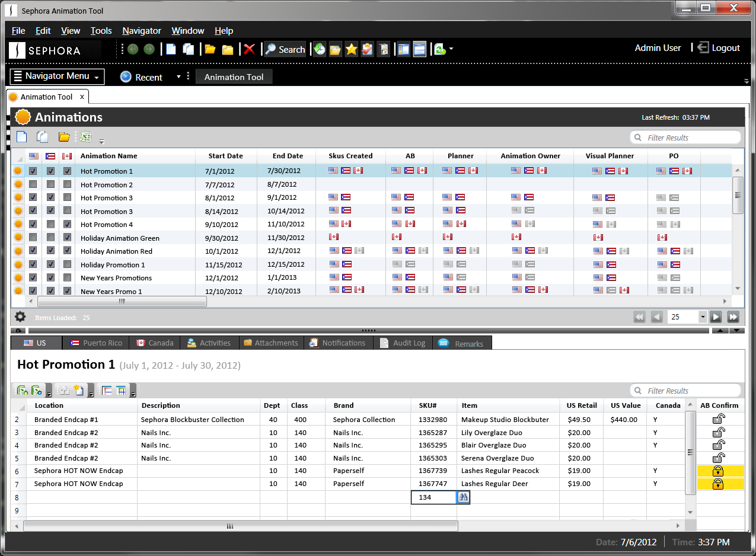
Task: Click the Open folder icon in Animations toolbar
Action: pyautogui.click(x=64, y=137)
